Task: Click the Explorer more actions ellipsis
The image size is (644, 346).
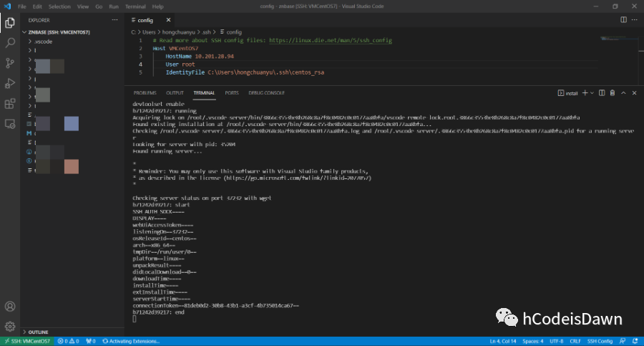Action: [x=114, y=20]
